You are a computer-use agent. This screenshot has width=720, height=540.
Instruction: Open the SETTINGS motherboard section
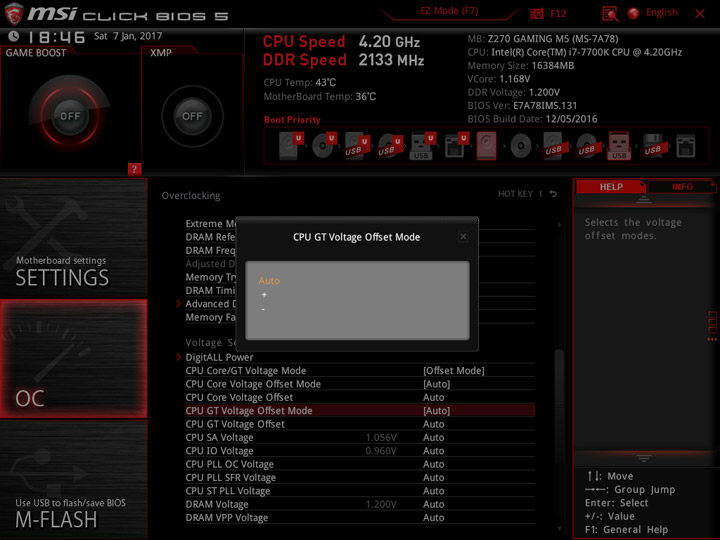point(73,238)
